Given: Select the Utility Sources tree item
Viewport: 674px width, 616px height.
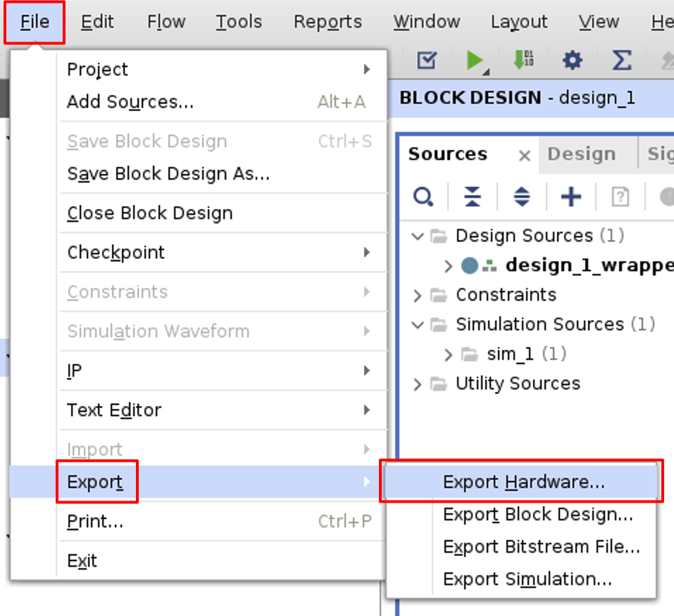Looking at the screenshot, I should [519, 384].
